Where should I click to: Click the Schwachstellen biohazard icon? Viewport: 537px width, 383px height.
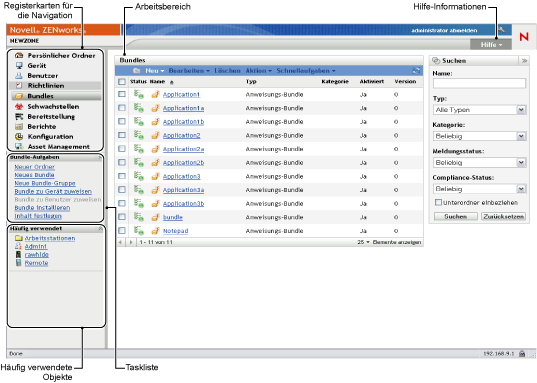19,106
